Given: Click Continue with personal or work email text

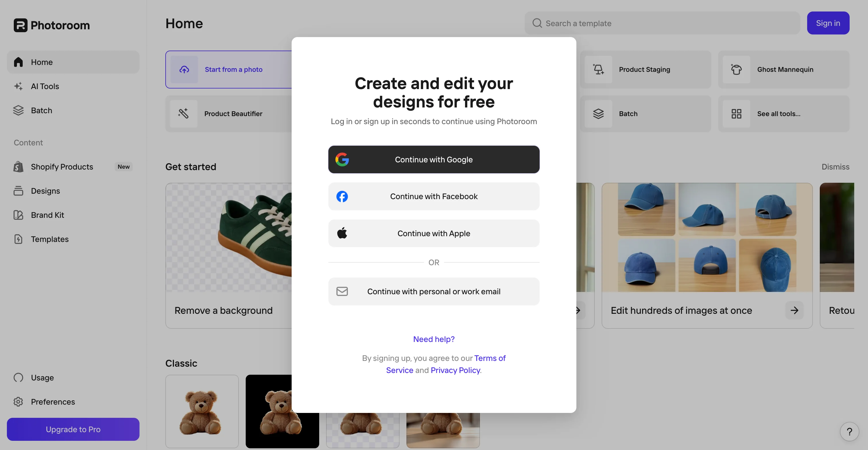Looking at the screenshot, I should pos(434,291).
